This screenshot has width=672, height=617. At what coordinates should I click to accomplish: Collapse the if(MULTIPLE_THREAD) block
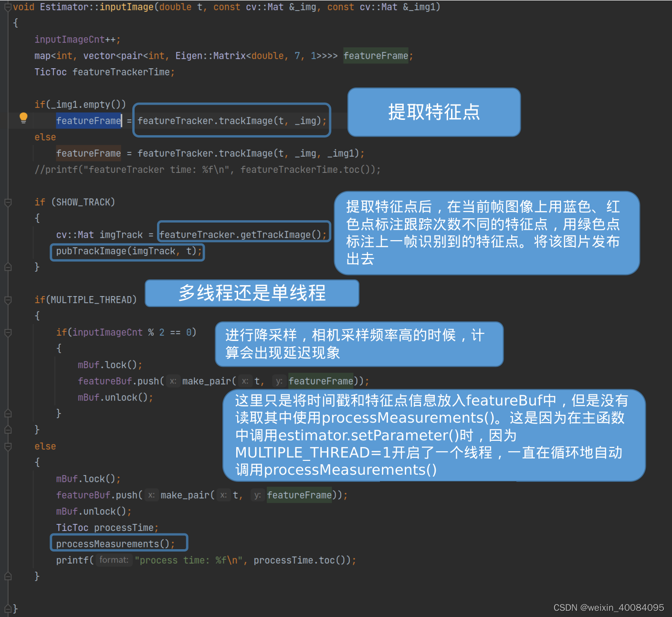click(8, 300)
